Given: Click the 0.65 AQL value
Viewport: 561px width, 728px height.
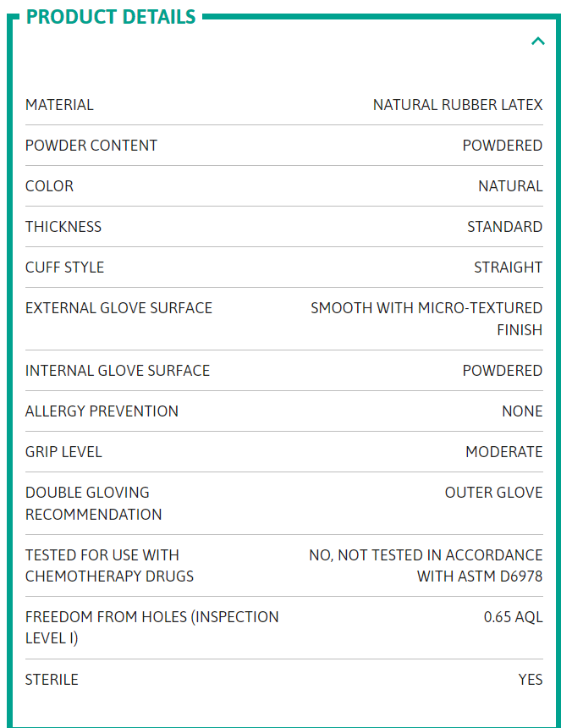Looking at the screenshot, I should tap(514, 617).
